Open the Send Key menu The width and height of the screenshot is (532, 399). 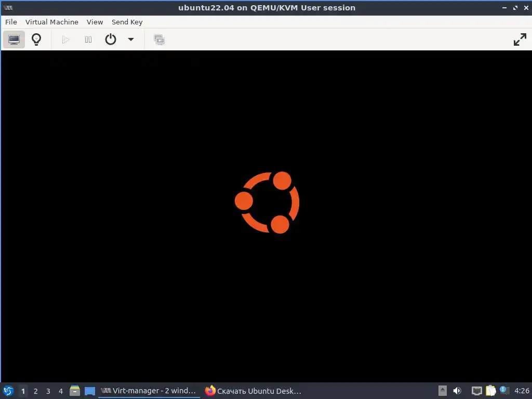click(x=127, y=22)
